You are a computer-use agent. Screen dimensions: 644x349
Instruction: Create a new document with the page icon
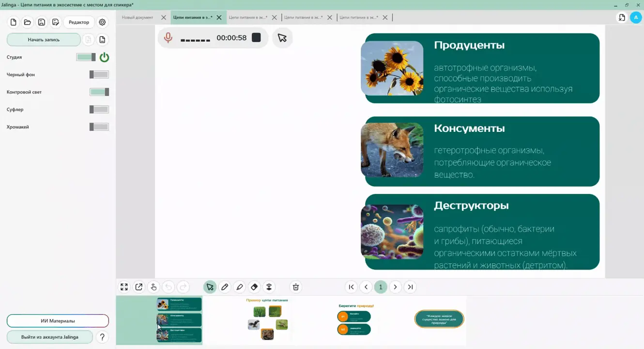[x=14, y=22]
